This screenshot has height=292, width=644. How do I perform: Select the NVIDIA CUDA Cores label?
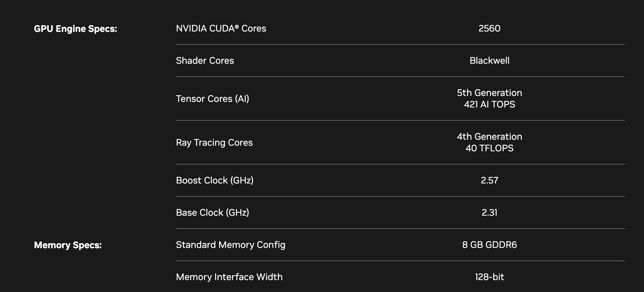pos(221,29)
